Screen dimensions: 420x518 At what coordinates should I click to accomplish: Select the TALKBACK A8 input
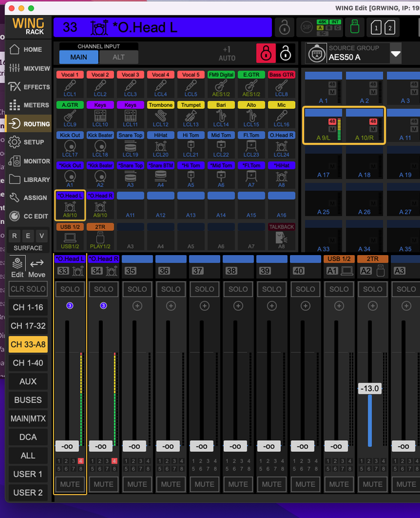coord(282,236)
